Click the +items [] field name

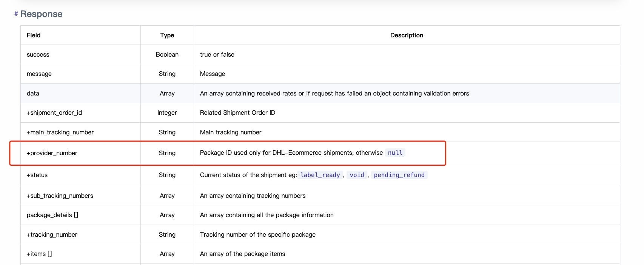39,254
